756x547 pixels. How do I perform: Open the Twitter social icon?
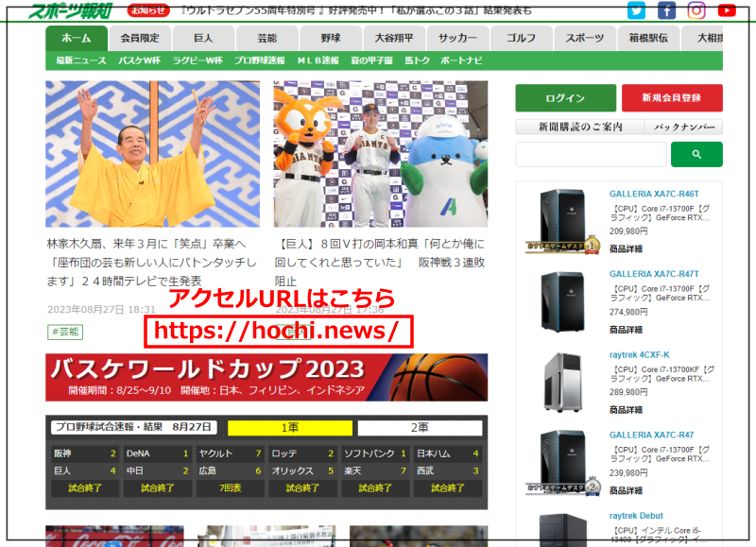point(636,10)
